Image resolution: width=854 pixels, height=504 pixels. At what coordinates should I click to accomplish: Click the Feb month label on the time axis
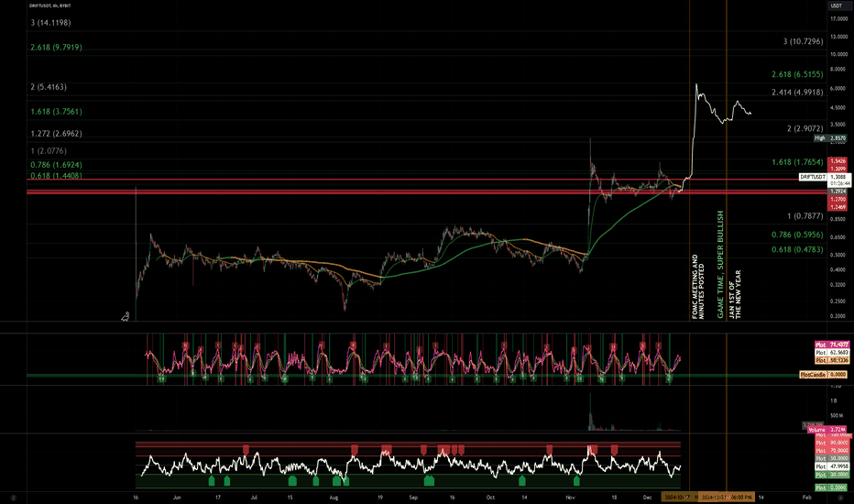[x=807, y=497]
